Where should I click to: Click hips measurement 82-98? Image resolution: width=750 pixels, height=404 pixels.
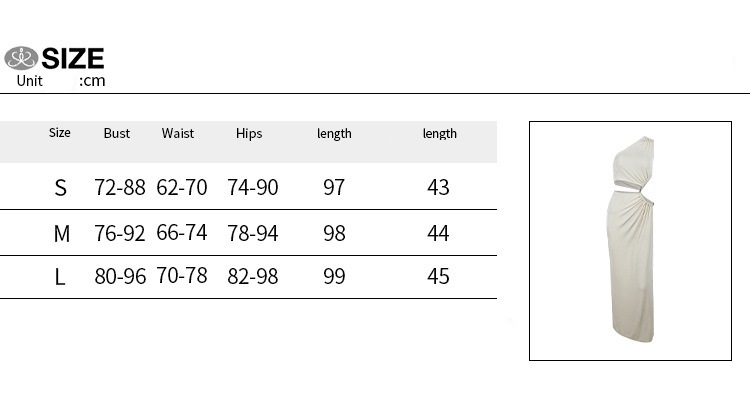tap(253, 277)
